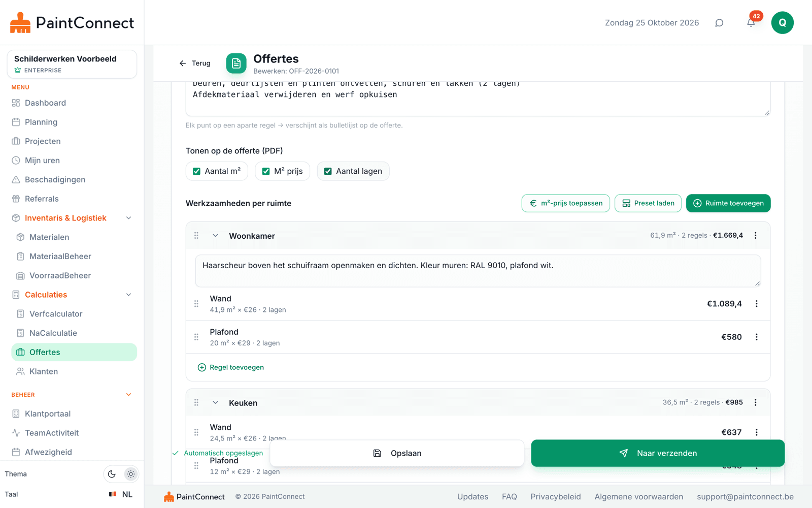Add a line with Regel toevoegen
812x508 pixels.
click(231, 367)
